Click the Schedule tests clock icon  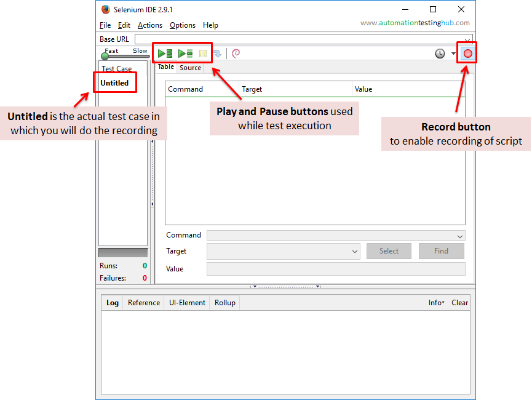pyautogui.click(x=439, y=54)
